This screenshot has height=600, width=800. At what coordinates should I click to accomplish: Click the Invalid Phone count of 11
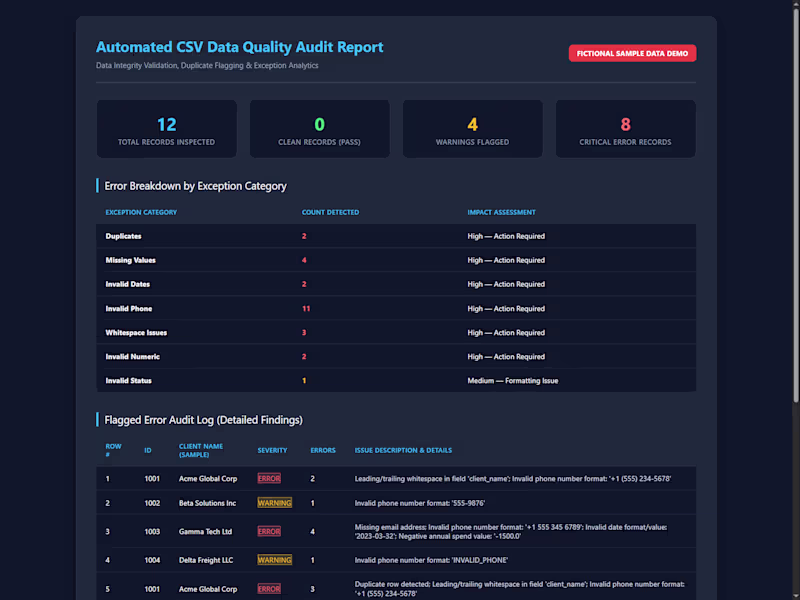(306, 309)
